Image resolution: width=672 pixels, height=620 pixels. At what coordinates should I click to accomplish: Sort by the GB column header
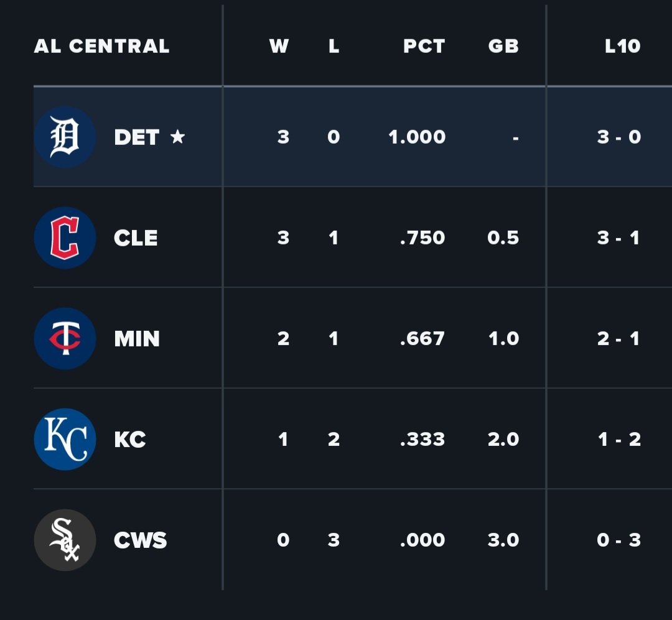tap(503, 46)
